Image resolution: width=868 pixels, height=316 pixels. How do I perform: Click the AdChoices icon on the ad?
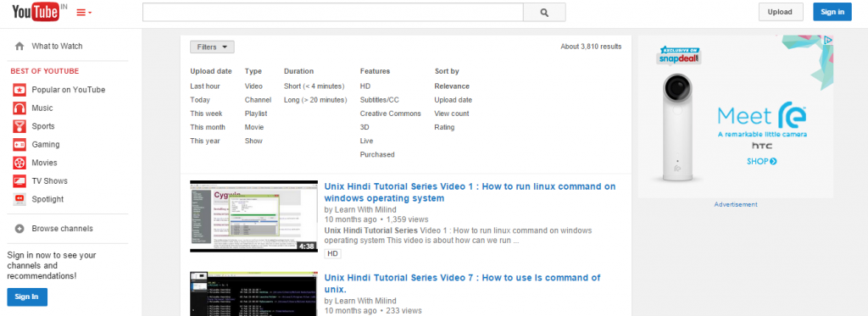[827, 40]
